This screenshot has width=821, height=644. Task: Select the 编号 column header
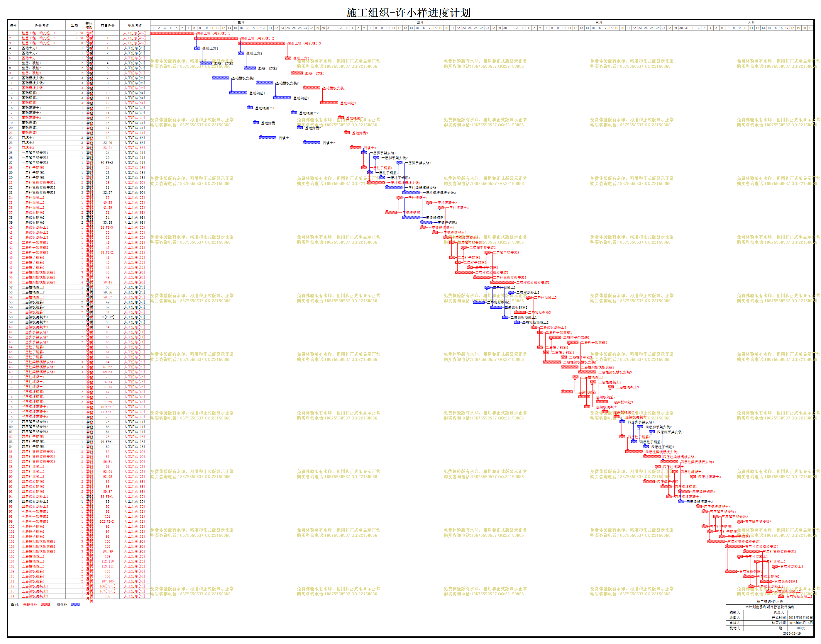click(13, 25)
